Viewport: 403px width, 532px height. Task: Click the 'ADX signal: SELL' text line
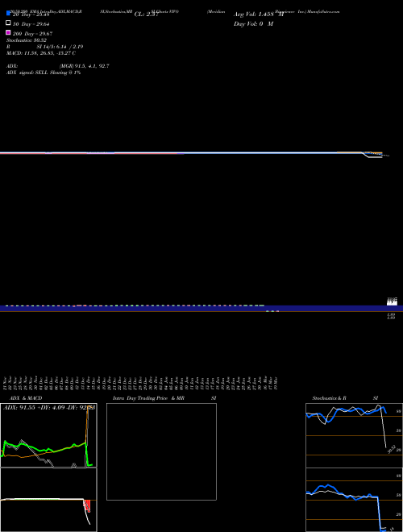(x=44, y=73)
